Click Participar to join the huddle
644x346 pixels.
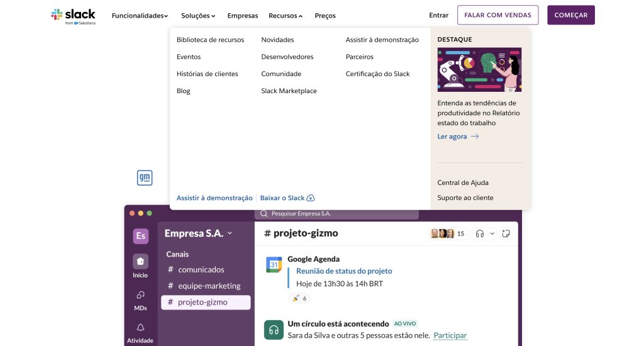(450, 335)
